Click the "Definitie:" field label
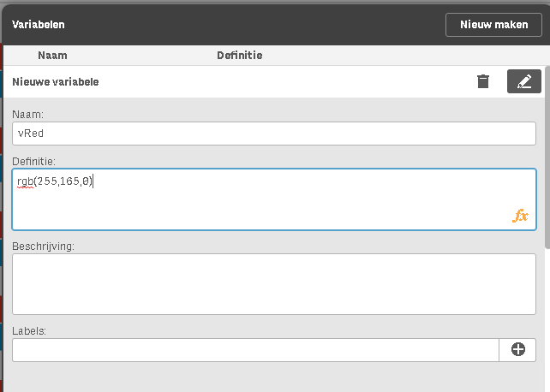Viewport: 550px width, 392px height. (34, 160)
